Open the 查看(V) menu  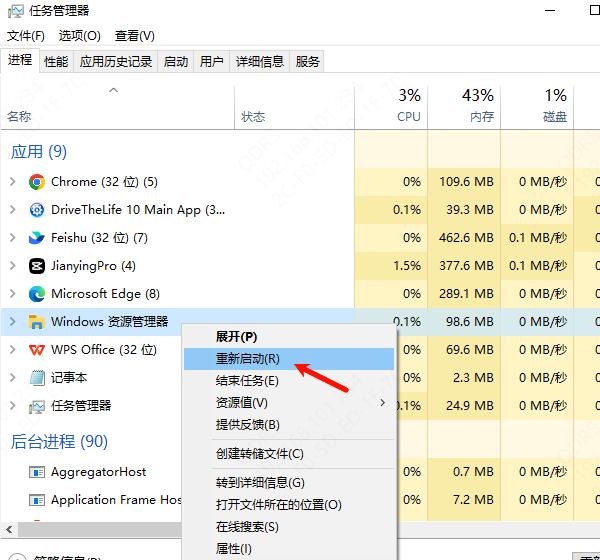tap(135, 36)
